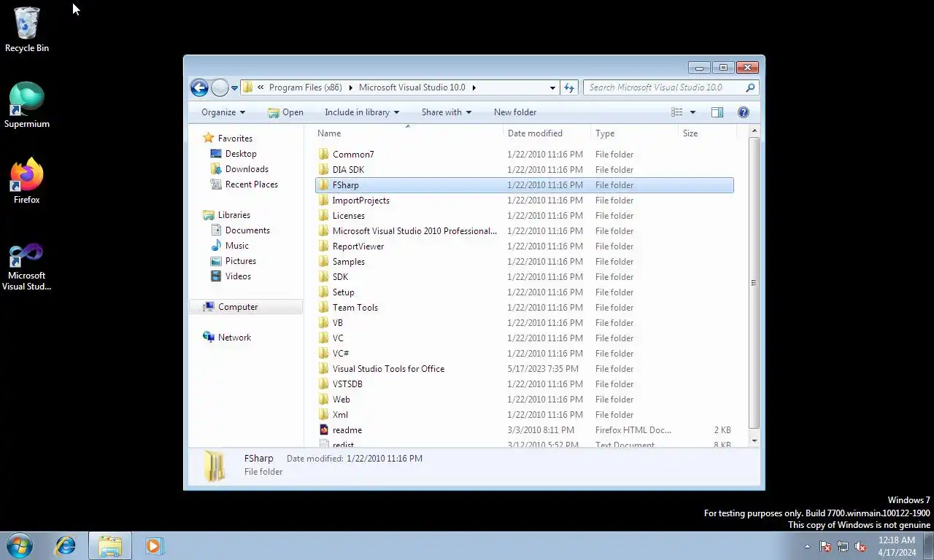934x560 pixels.
Task: Launch Internet Explorer from taskbar
Action: point(66,545)
